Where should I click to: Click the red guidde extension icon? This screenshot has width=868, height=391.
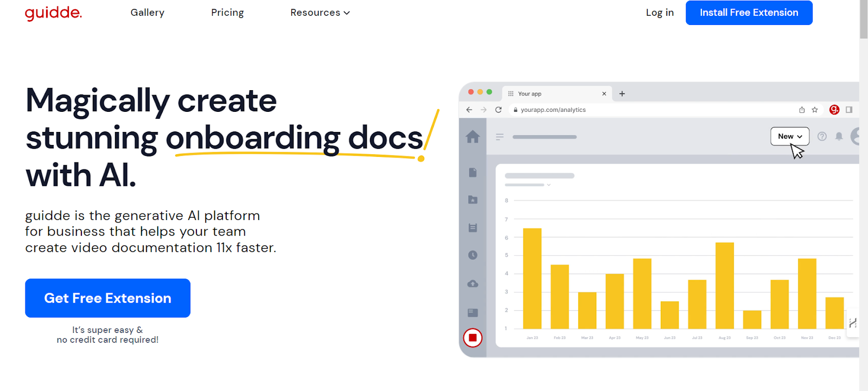[x=834, y=110]
